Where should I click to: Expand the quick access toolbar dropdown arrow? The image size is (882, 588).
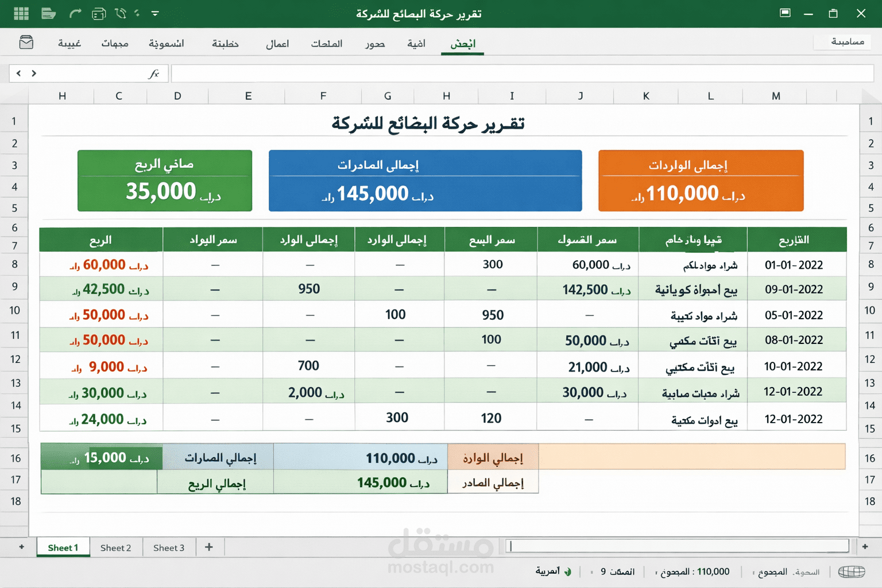coord(155,13)
